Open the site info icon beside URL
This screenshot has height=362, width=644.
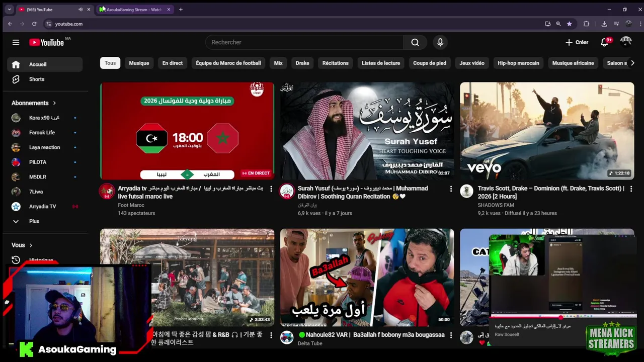(48, 24)
